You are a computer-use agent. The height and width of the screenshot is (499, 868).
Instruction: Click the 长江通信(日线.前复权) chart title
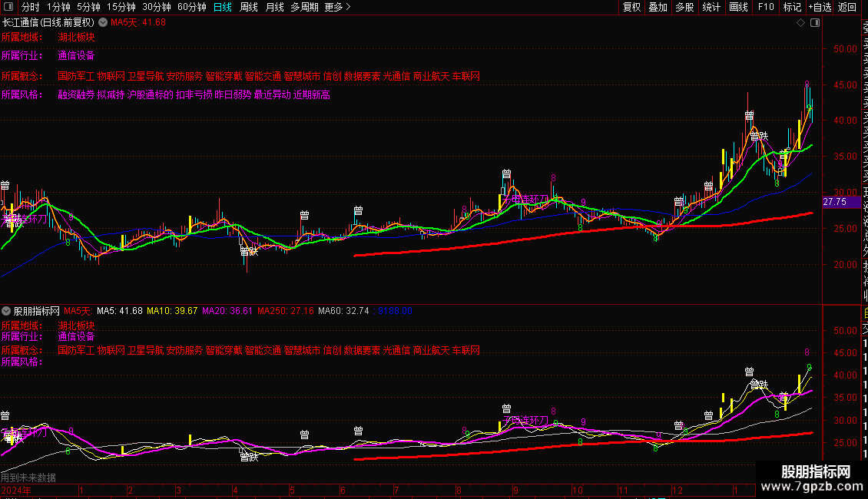point(48,23)
